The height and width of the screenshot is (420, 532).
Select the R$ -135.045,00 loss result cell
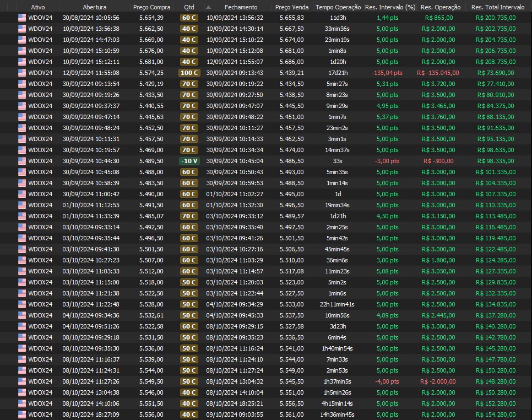pyautogui.click(x=438, y=73)
